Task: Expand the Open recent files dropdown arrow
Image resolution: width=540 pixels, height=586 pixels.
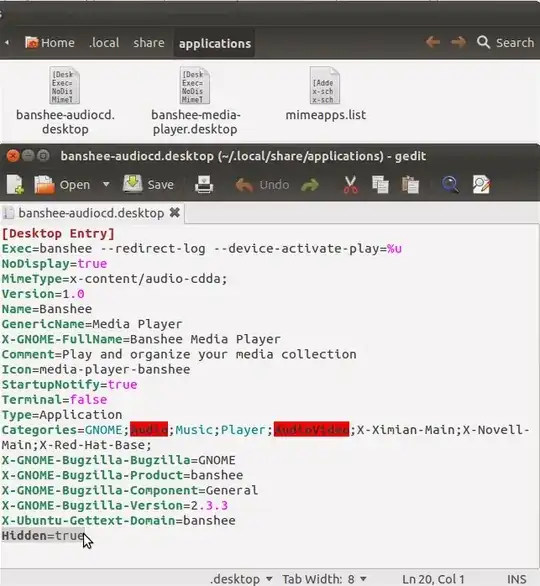Action: 106,184
